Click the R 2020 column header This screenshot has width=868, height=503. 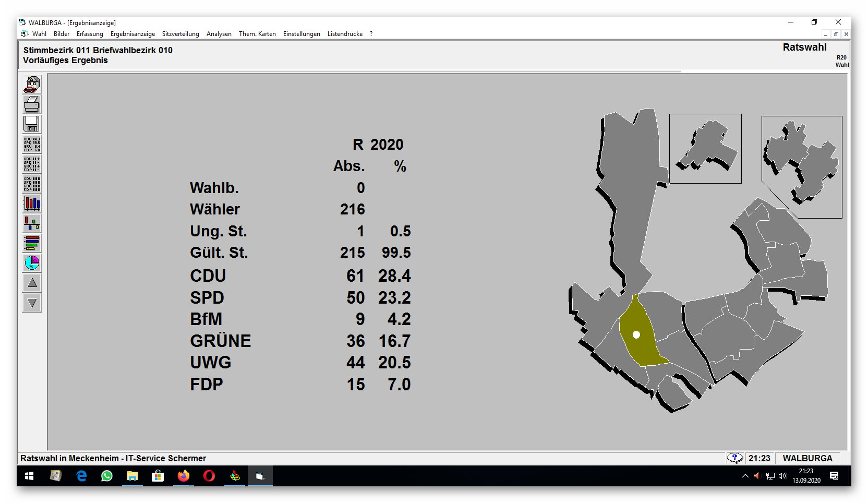[x=378, y=145]
